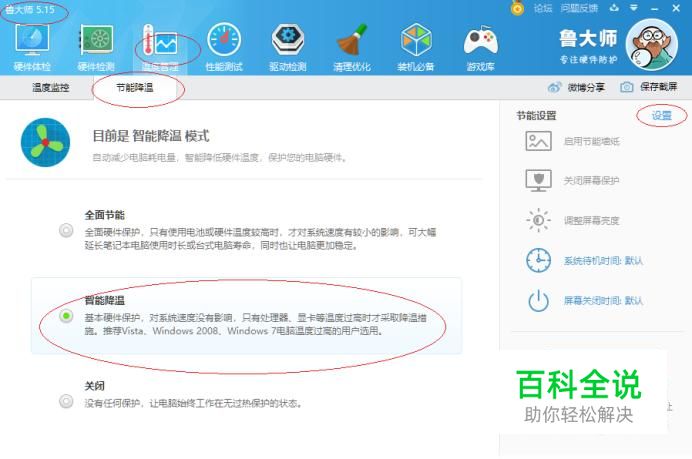The width and height of the screenshot is (692, 459).
Task: Switch to the 温度监控 tab
Action: (x=51, y=87)
